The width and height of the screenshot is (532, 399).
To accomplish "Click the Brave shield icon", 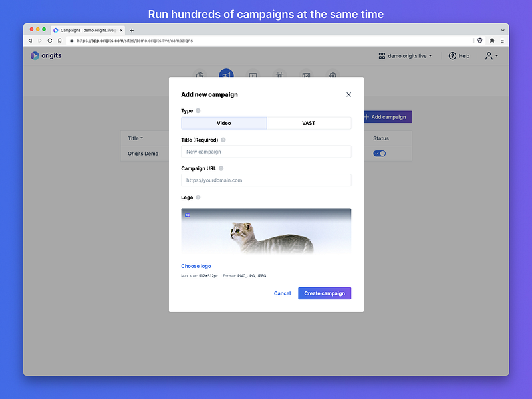I will click(479, 41).
